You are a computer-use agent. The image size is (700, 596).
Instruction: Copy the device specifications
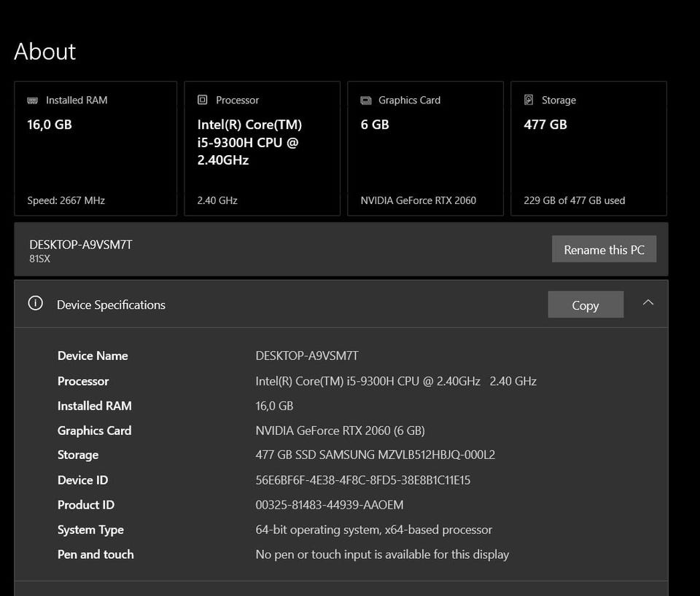[585, 305]
